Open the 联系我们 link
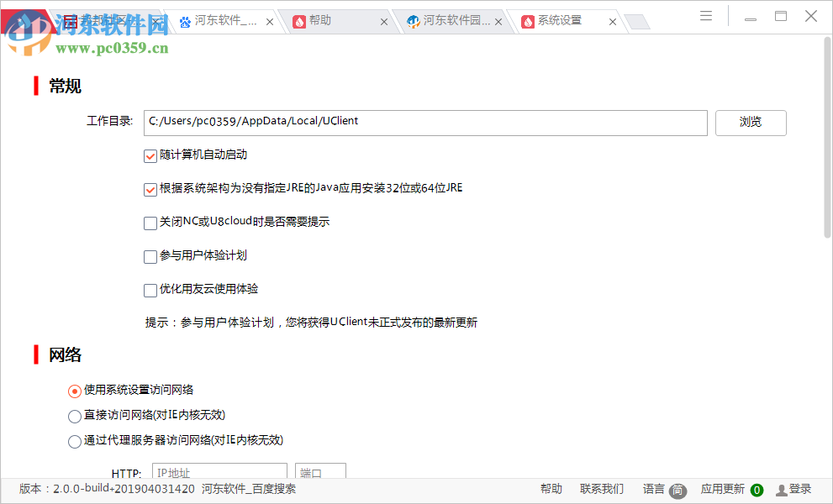The width and height of the screenshot is (833, 504). click(x=600, y=489)
